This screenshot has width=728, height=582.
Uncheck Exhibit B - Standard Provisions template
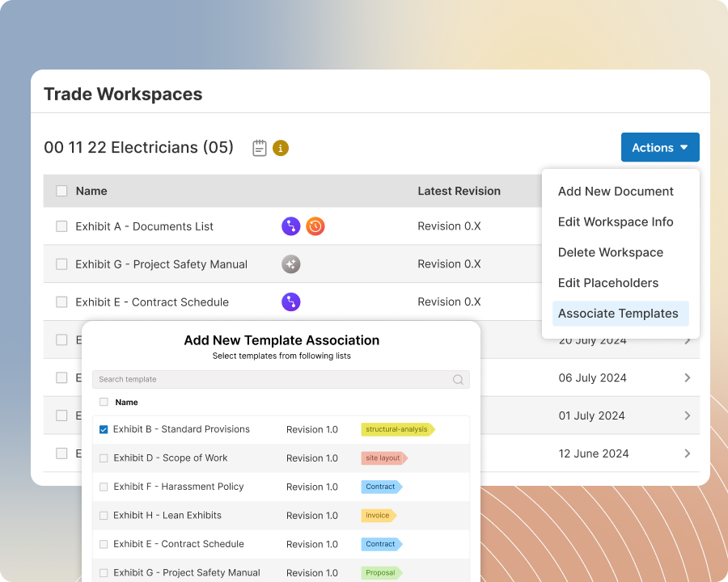click(104, 430)
